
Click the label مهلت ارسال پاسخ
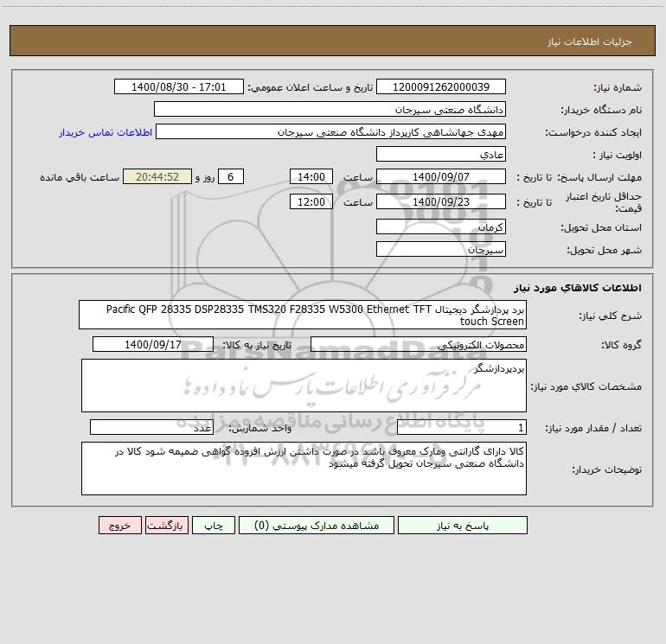[599, 178]
